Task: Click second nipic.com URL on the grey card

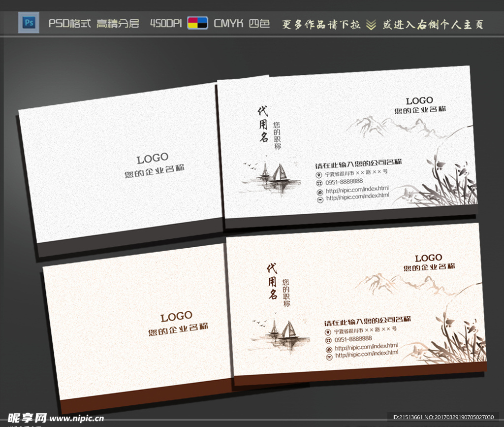Action: click(x=357, y=197)
